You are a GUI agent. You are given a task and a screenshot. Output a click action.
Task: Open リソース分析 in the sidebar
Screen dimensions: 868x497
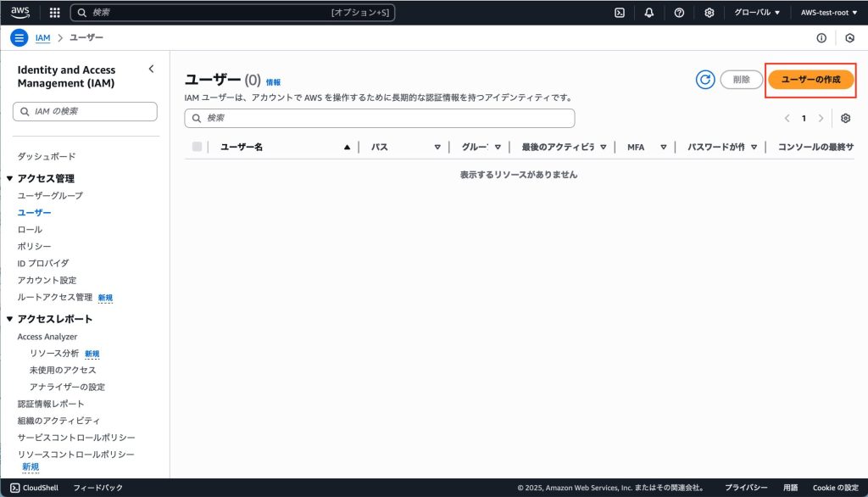coord(54,354)
